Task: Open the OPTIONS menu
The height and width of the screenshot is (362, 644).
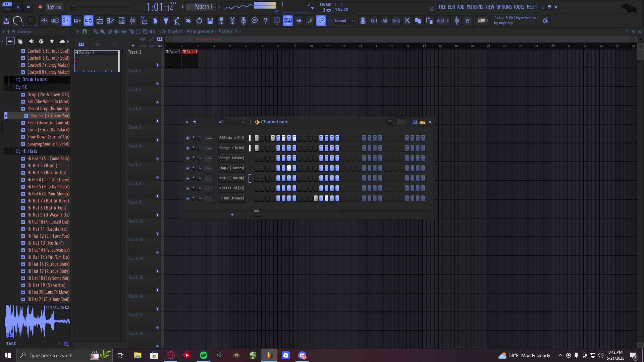Action: (x=504, y=7)
